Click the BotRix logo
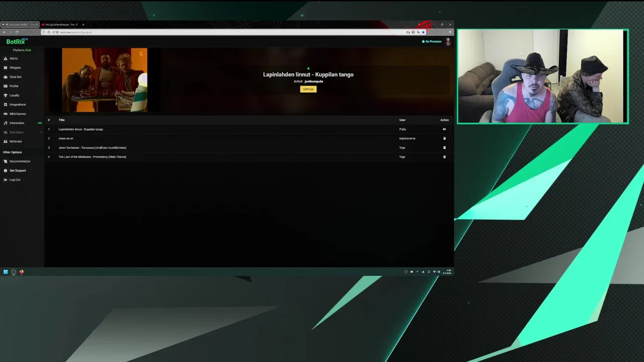The height and width of the screenshot is (362, 644). click(x=16, y=42)
